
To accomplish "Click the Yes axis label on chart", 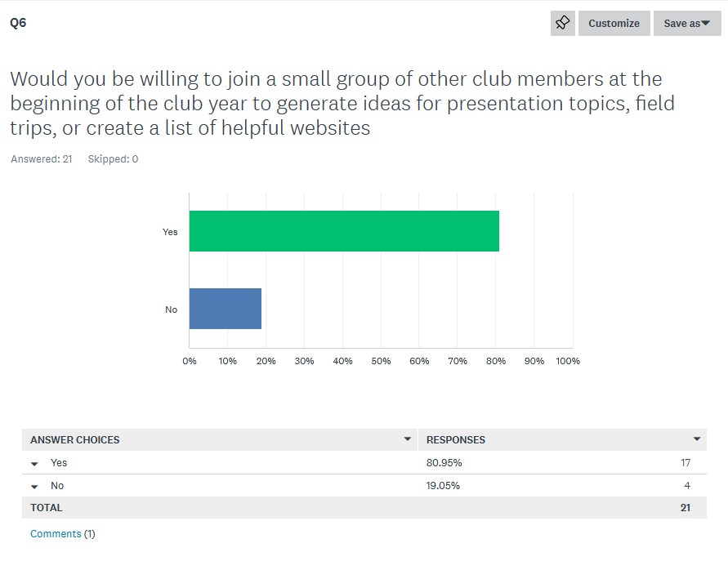I will pos(170,232).
